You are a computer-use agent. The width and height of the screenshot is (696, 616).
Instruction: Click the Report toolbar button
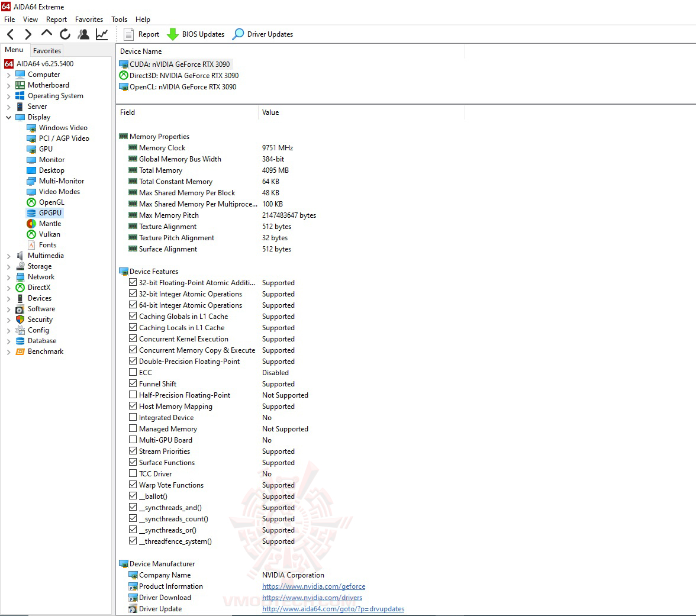click(x=141, y=34)
